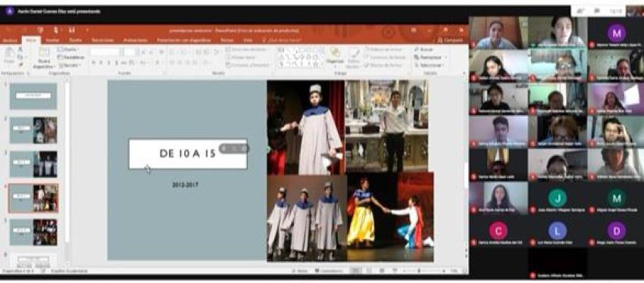The height and width of the screenshot is (283, 644).
Task: Open the Seleccionar dropdown
Action: pyautogui.click(x=428, y=65)
